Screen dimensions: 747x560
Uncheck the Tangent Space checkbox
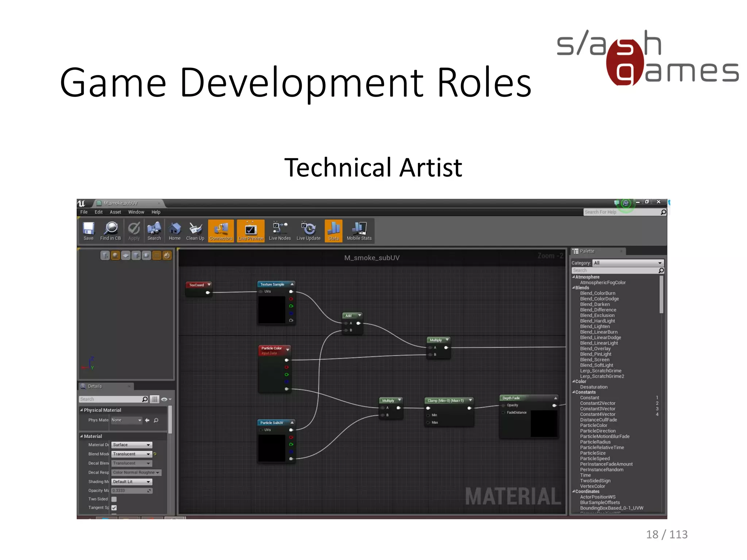114,508
